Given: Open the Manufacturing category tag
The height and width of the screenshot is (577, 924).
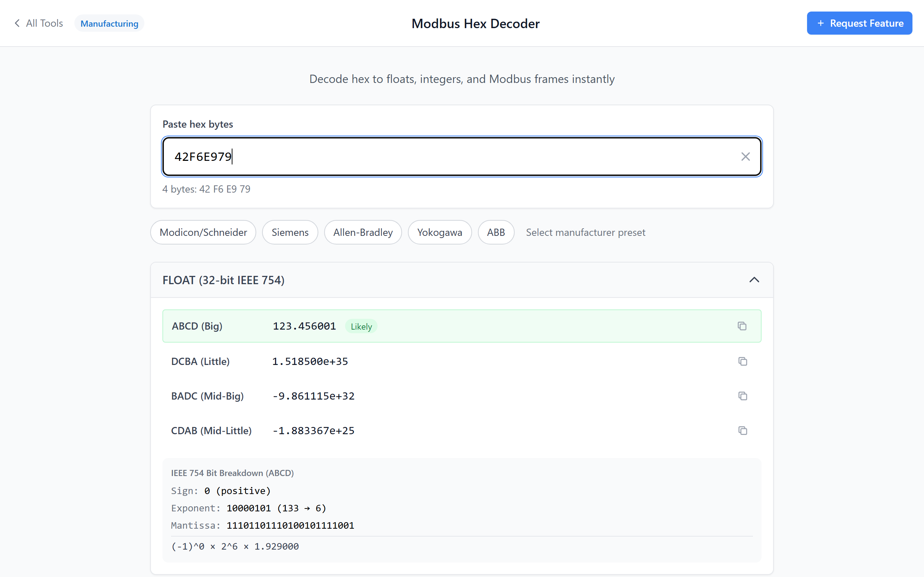Looking at the screenshot, I should tap(109, 24).
